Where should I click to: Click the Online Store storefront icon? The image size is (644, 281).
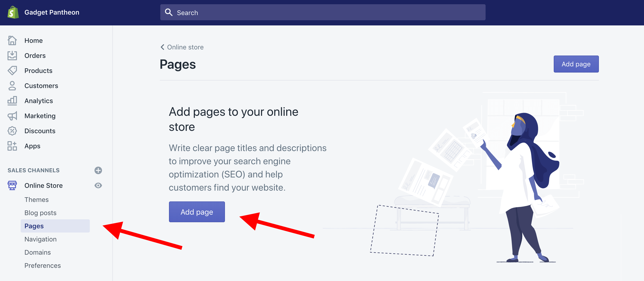[x=12, y=185]
